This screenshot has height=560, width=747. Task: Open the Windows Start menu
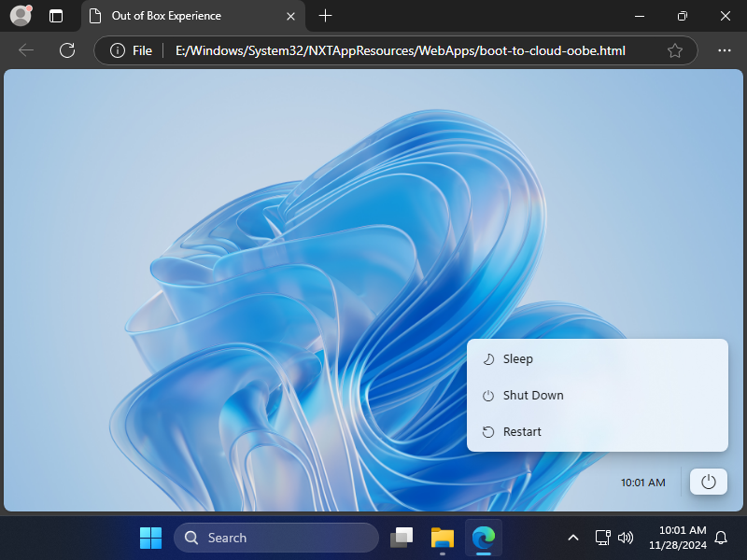point(150,539)
